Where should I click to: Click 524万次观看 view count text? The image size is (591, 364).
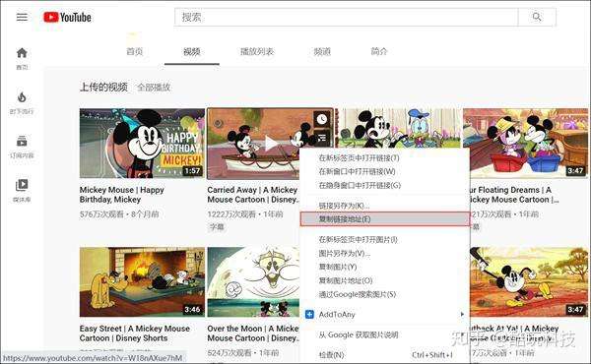click(230, 353)
